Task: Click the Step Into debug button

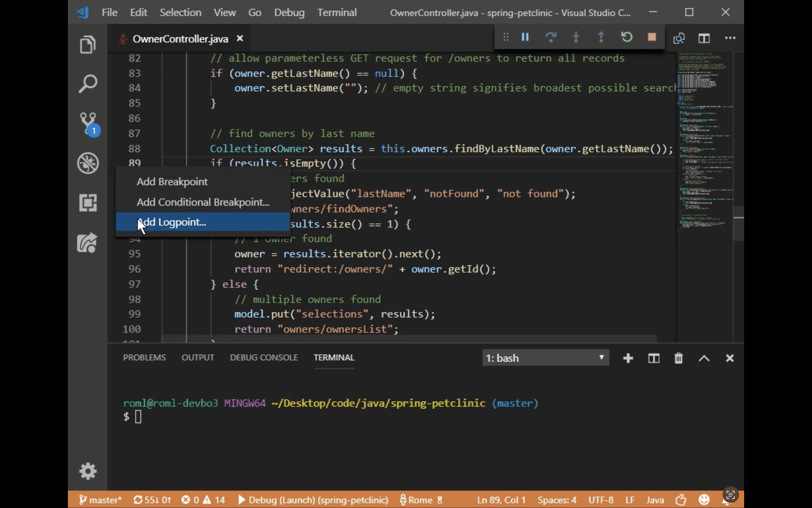Action: [576, 37]
